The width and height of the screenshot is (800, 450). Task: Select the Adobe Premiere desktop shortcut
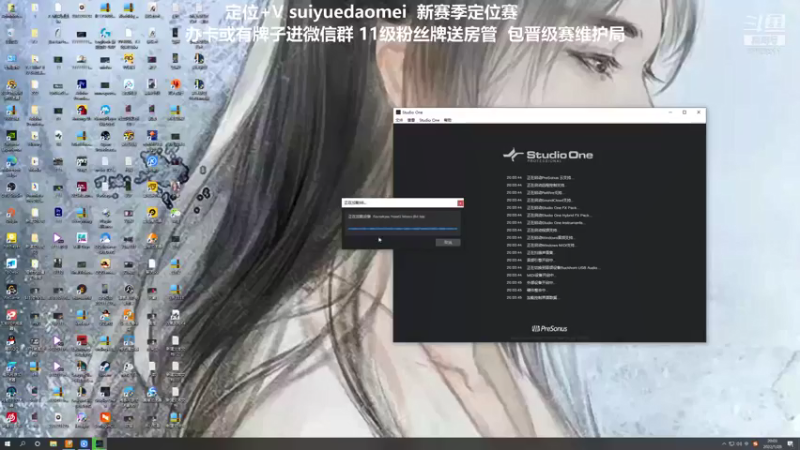click(x=82, y=88)
